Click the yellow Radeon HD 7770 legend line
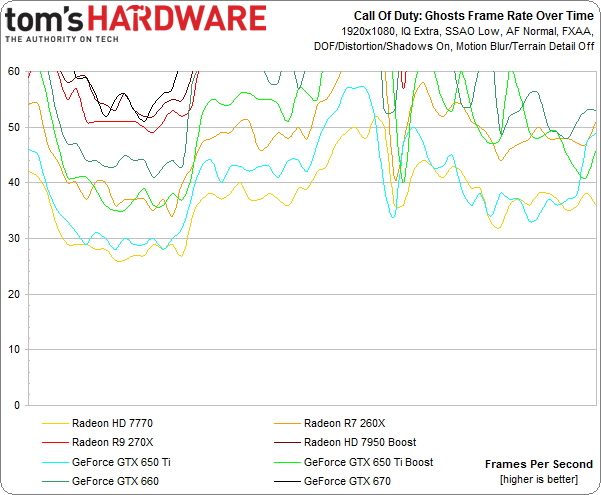601x495 pixels. point(55,424)
